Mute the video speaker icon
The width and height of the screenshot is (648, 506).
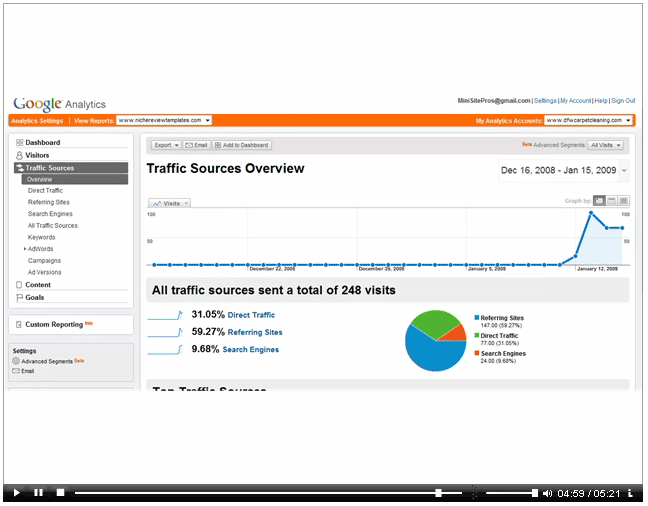pyautogui.click(x=547, y=493)
